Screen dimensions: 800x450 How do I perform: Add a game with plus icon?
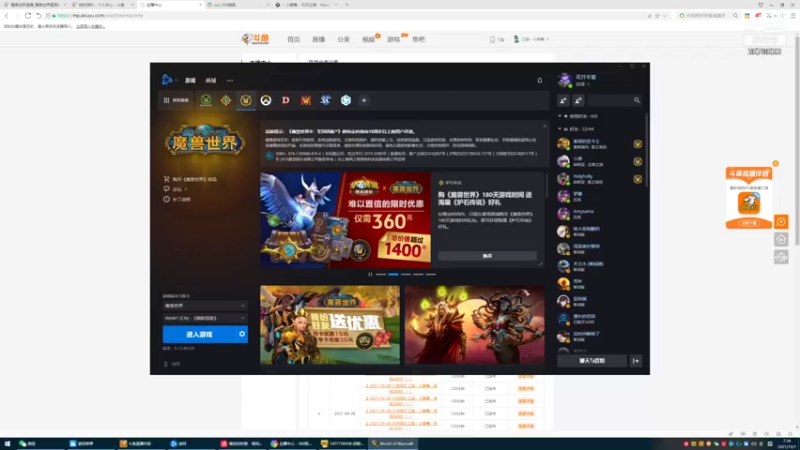pos(364,100)
